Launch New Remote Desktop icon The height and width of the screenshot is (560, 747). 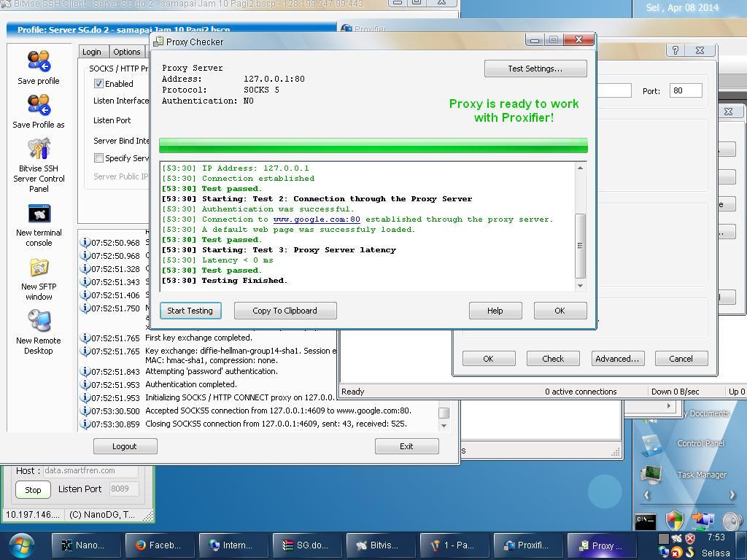(x=39, y=321)
